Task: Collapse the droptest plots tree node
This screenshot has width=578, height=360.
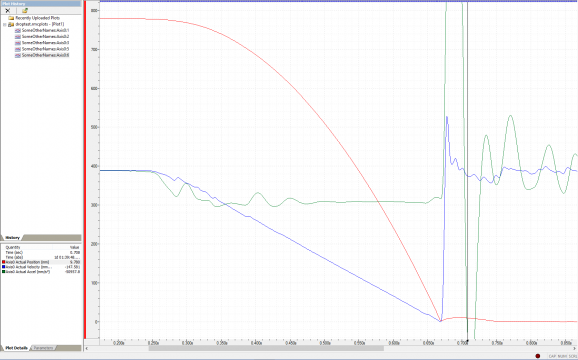Action: point(4,24)
